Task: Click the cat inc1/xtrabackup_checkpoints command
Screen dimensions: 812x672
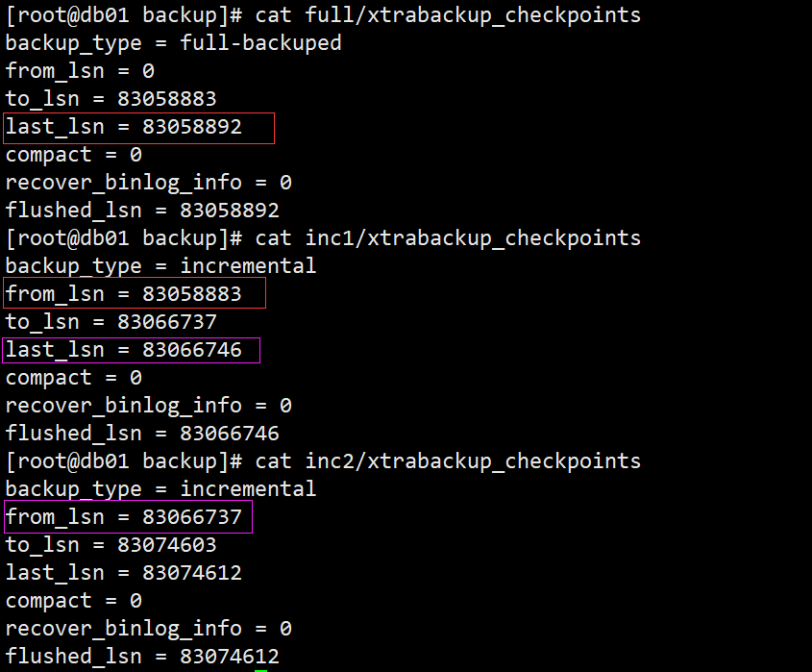Action: click(448, 238)
